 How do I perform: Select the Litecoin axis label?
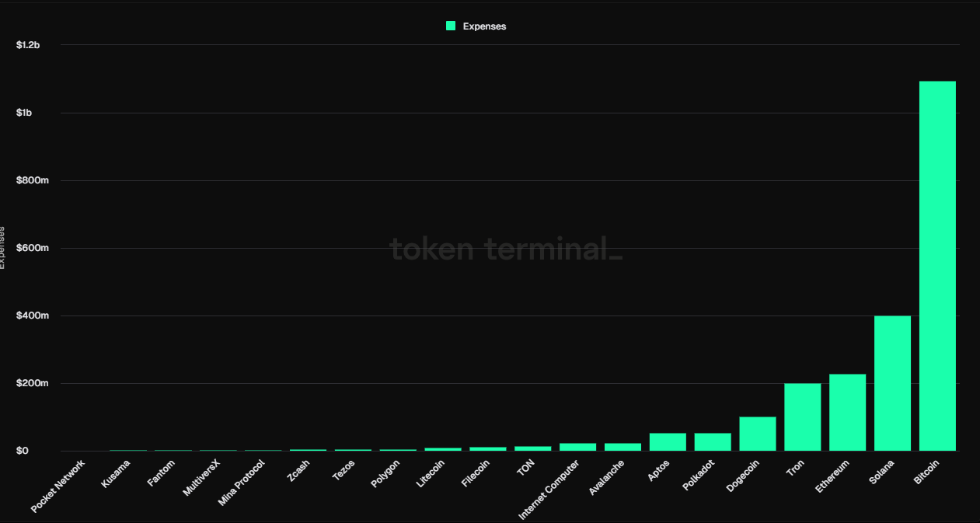[431, 474]
